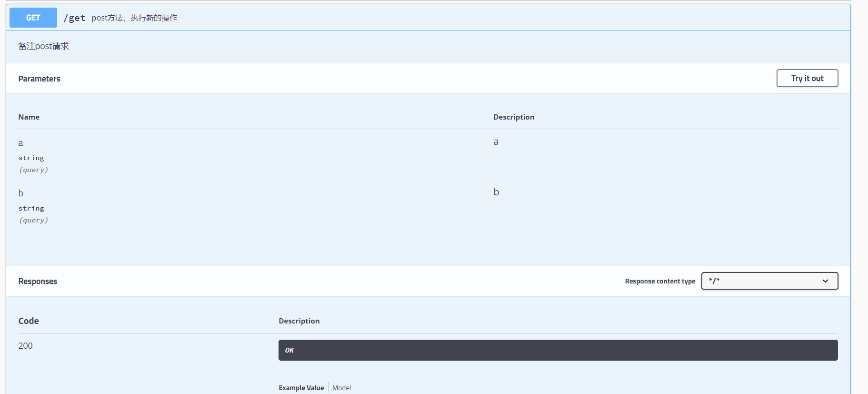Click the 200 response code

26,346
